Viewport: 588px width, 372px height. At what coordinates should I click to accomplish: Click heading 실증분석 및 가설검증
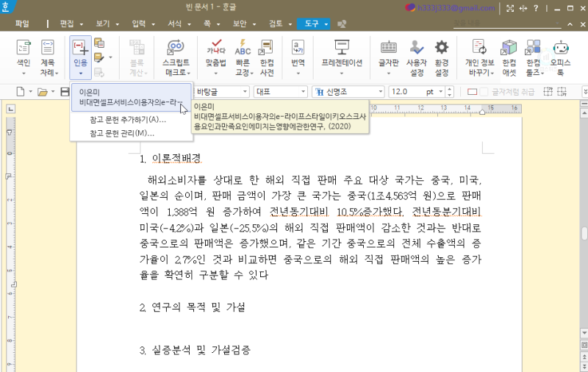(x=201, y=350)
